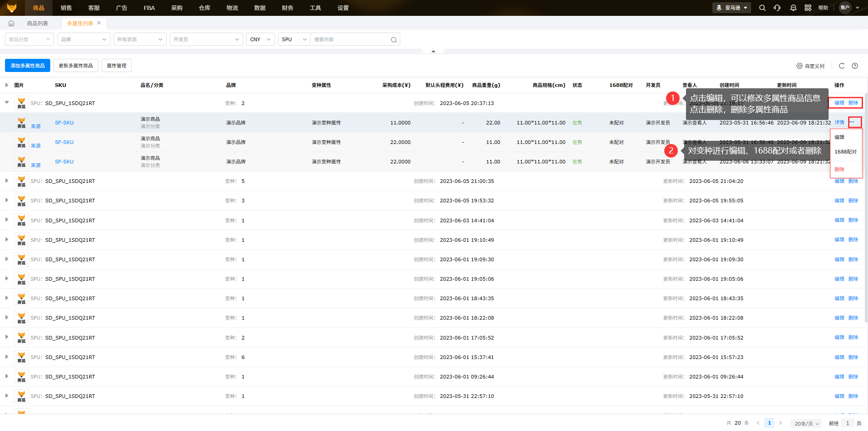Click the search magnifier icon in top bar

pyautogui.click(x=762, y=8)
